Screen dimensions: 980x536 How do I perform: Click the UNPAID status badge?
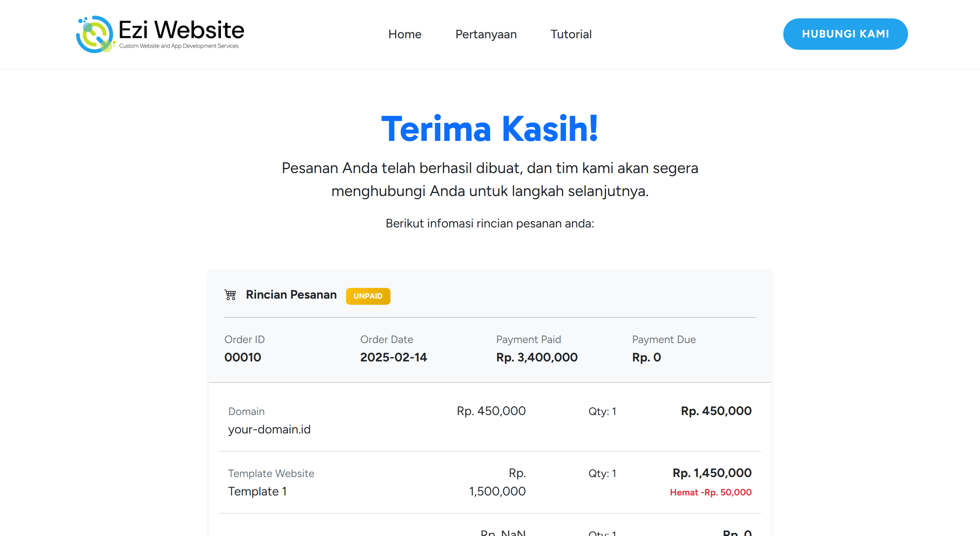367,296
